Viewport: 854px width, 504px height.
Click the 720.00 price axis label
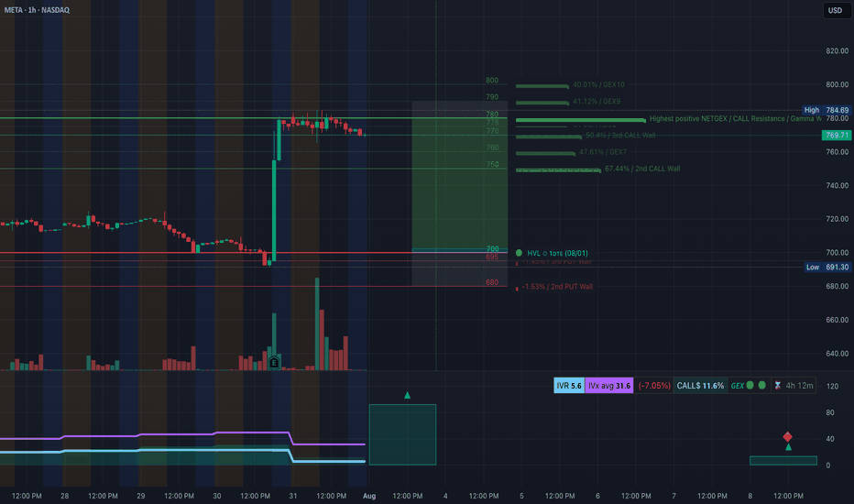tap(838, 219)
